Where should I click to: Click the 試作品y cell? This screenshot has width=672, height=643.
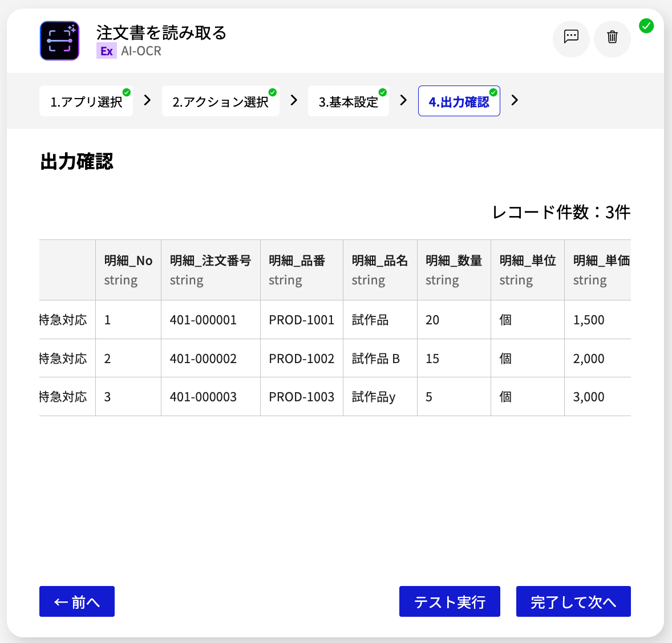click(x=380, y=397)
